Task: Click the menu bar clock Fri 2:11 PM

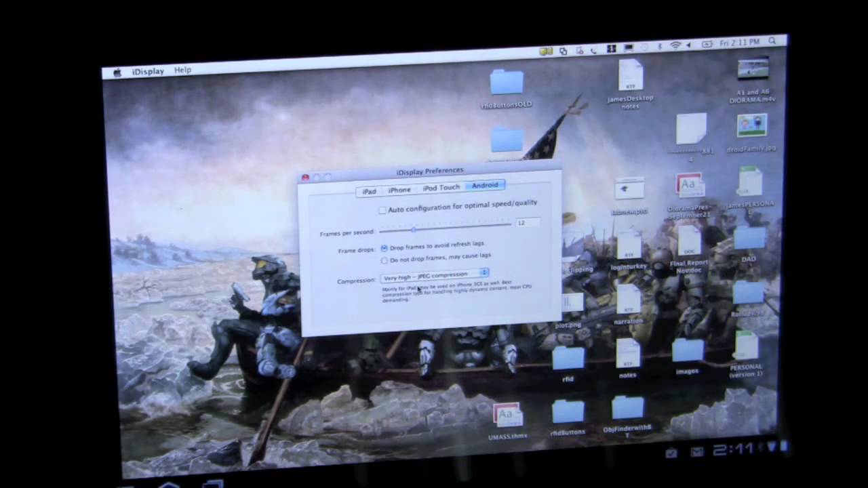Action: (x=739, y=43)
